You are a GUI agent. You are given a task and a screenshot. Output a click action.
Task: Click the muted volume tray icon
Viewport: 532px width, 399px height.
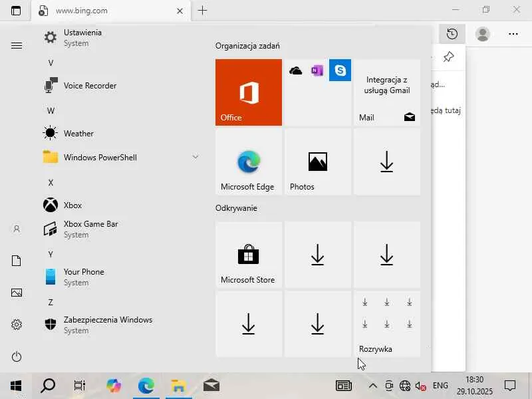click(x=421, y=386)
